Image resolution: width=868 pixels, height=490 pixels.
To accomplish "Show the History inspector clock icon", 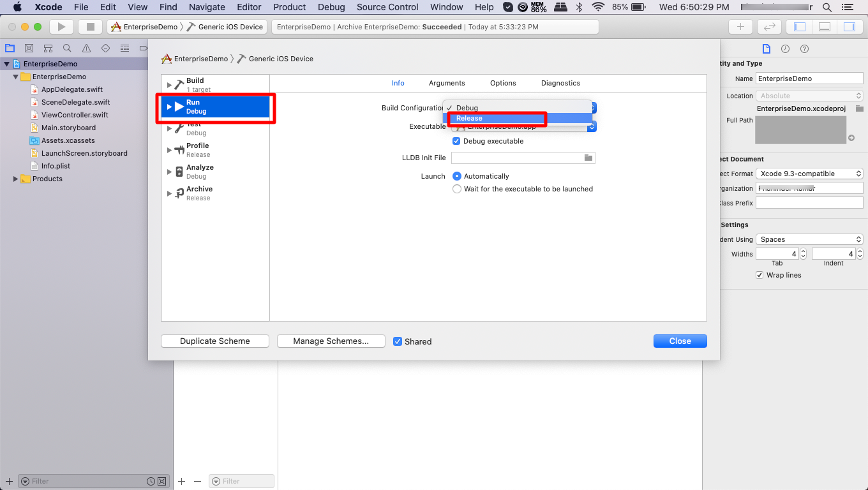I will (x=785, y=49).
